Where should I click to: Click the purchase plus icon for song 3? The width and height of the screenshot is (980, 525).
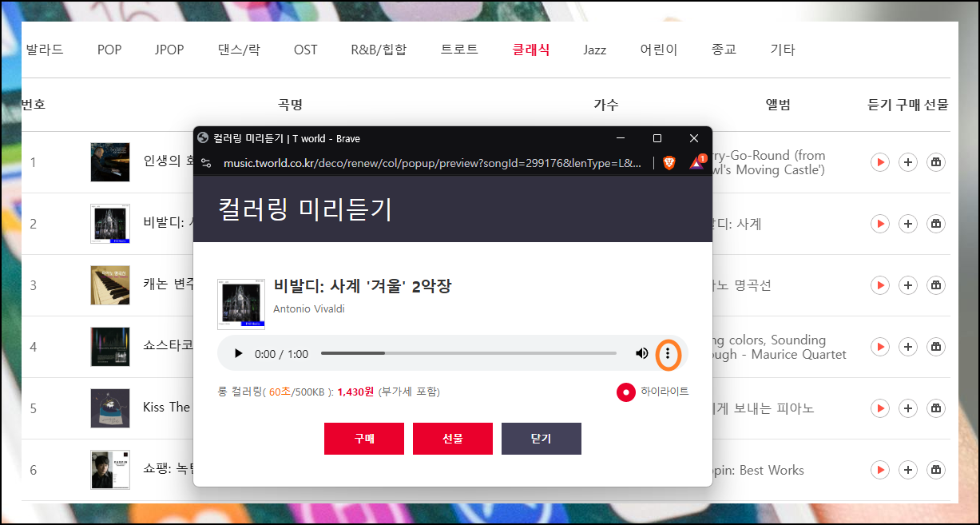tap(907, 285)
